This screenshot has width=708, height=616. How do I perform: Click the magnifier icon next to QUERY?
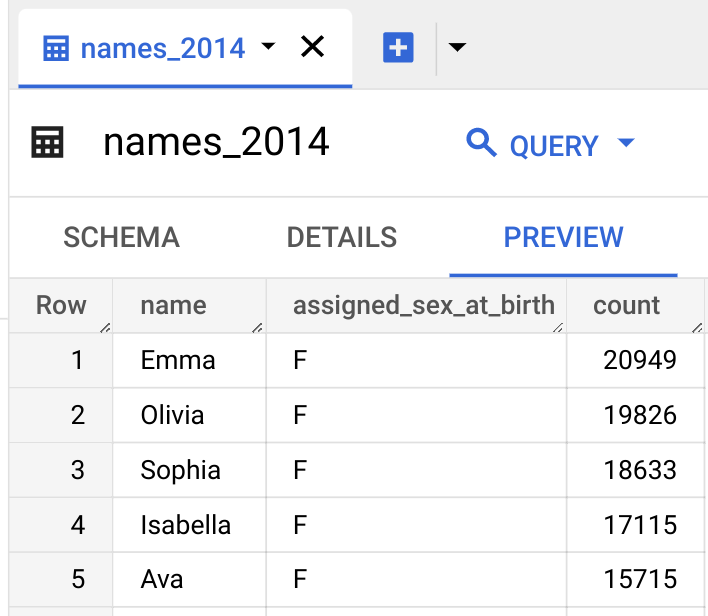pyautogui.click(x=481, y=143)
